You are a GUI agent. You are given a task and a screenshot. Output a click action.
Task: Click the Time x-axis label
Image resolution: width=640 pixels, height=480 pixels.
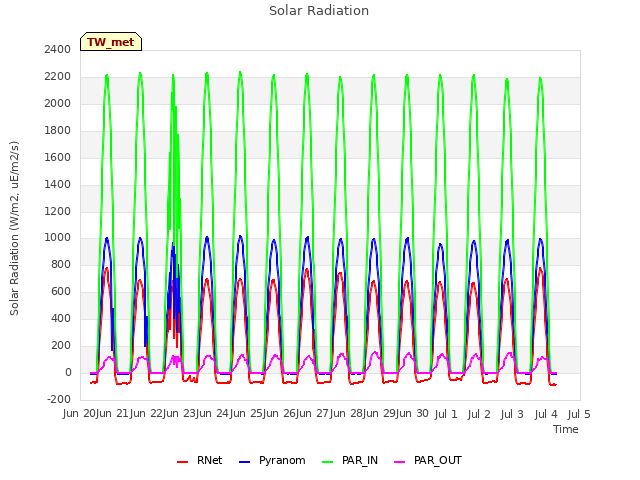(x=566, y=429)
